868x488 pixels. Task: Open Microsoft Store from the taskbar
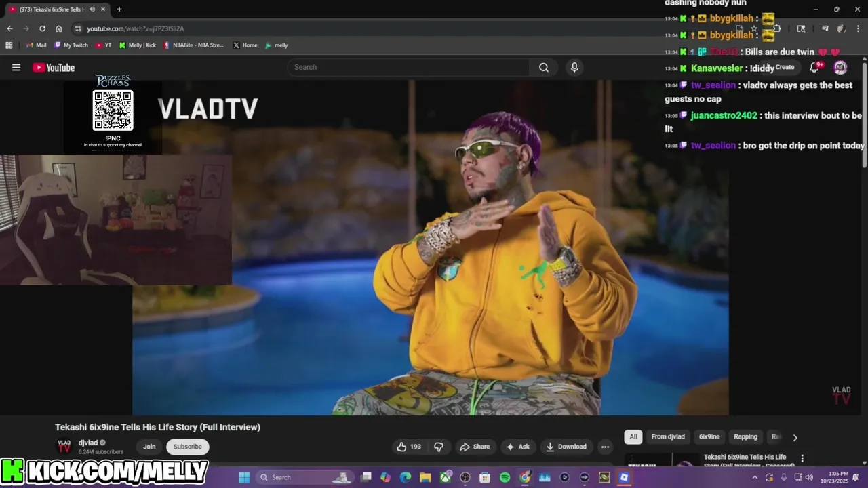[x=485, y=477]
